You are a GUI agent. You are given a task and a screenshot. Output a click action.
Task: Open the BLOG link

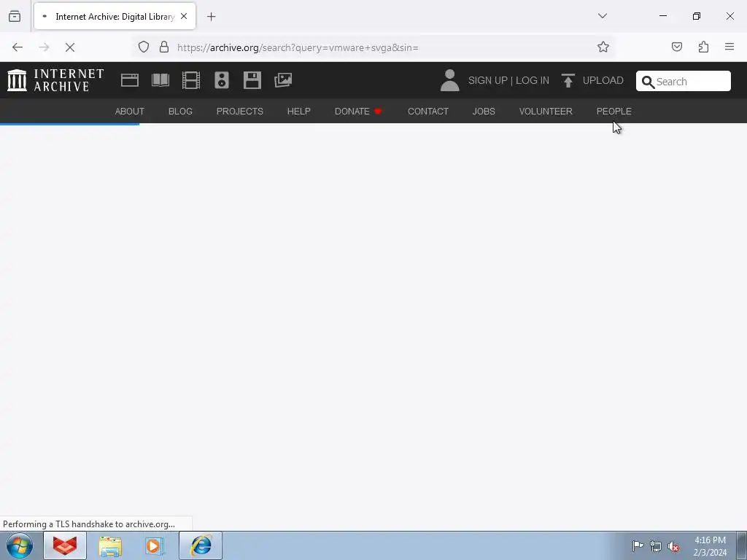tap(181, 112)
